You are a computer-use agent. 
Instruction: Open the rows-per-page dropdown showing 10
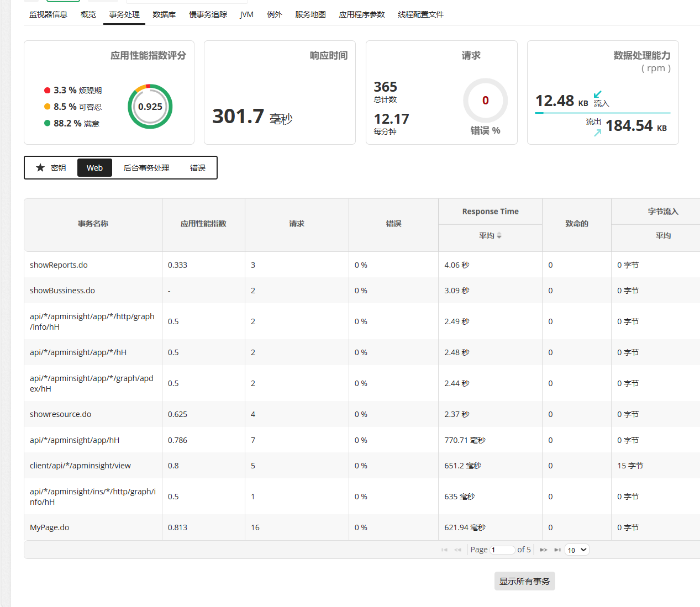coord(577,550)
